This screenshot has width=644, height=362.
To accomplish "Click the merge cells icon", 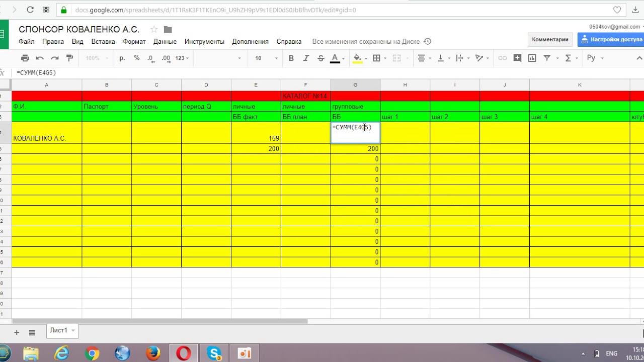I will coord(396,58).
